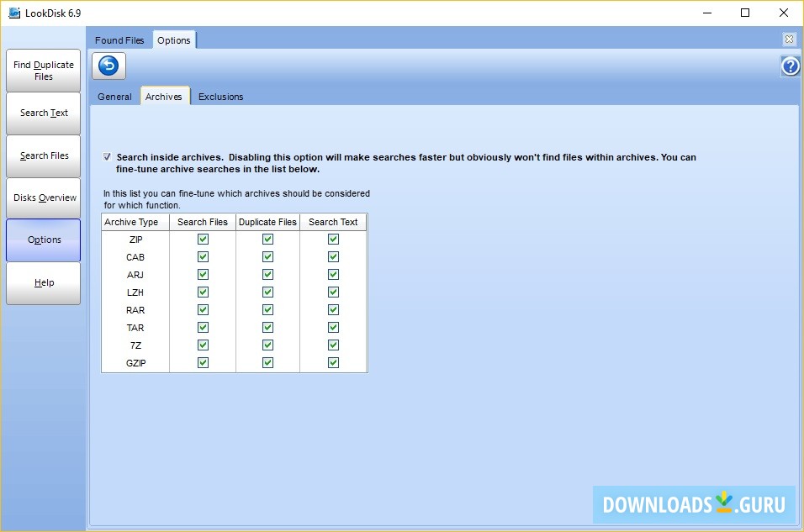
Task: Toggle 7Z Duplicate Files checkbox
Action: click(267, 345)
